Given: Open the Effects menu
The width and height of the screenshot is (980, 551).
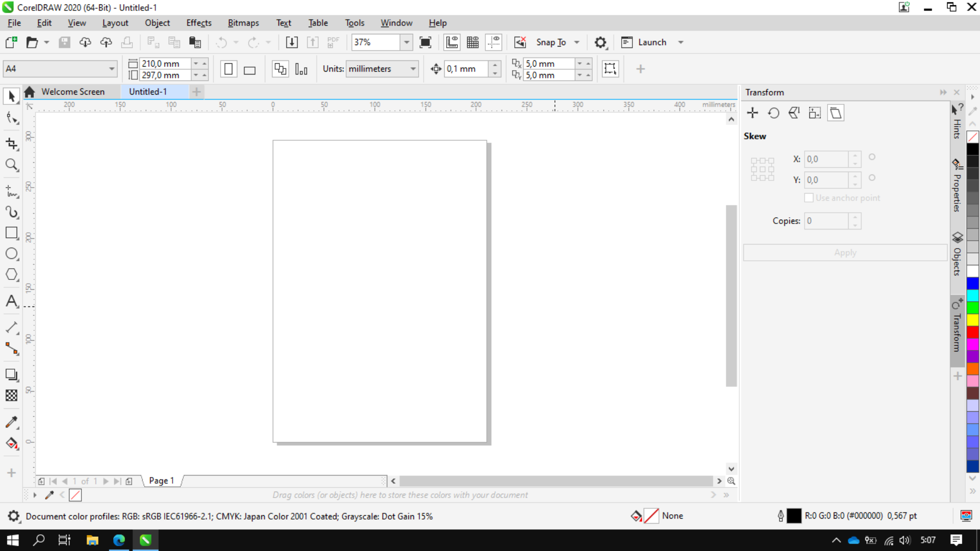Looking at the screenshot, I should pos(198,22).
